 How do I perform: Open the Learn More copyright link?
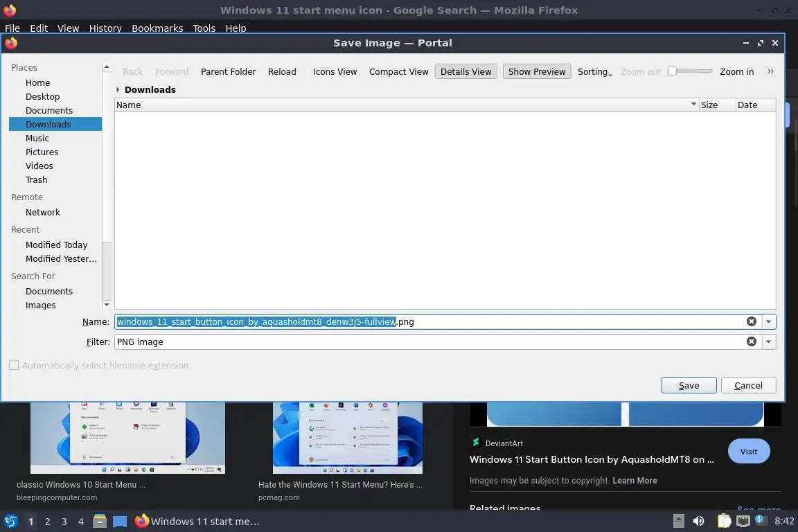pyautogui.click(x=635, y=480)
